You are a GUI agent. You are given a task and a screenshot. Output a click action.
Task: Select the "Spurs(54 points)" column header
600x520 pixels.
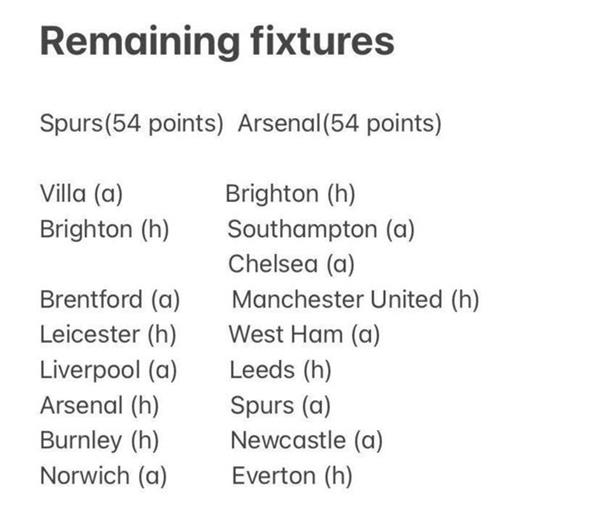pyautogui.click(x=131, y=125)
